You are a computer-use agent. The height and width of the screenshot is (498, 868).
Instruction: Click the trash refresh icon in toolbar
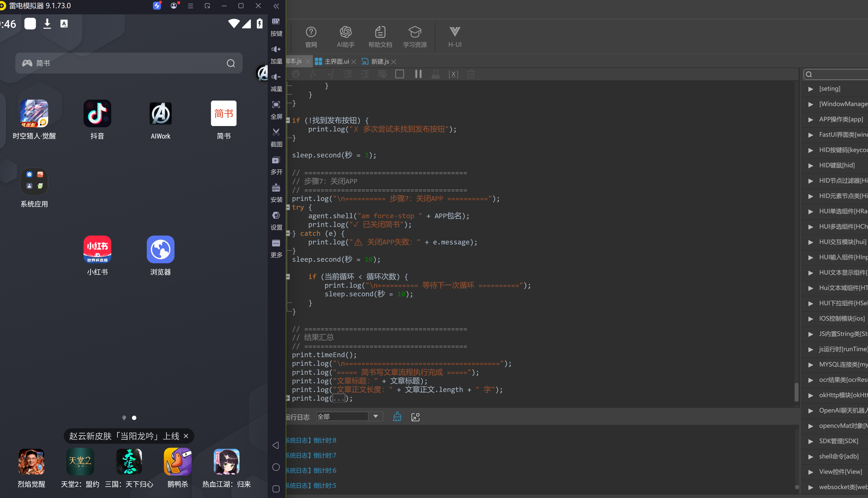tap(471, 74)
